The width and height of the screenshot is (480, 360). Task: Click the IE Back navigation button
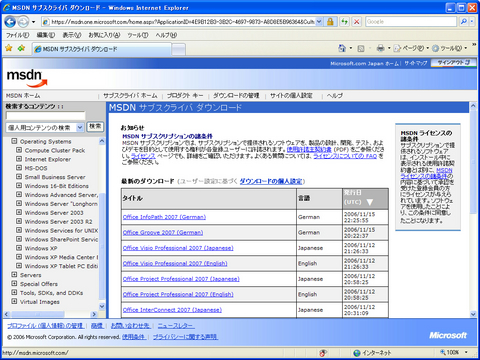click(x=10, y=22)
